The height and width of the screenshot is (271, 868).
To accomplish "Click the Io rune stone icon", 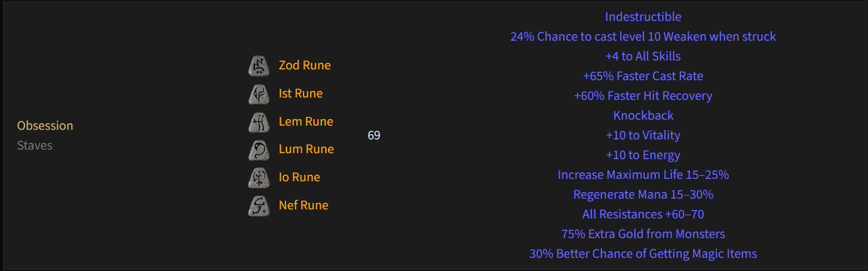I will (259, 177).
